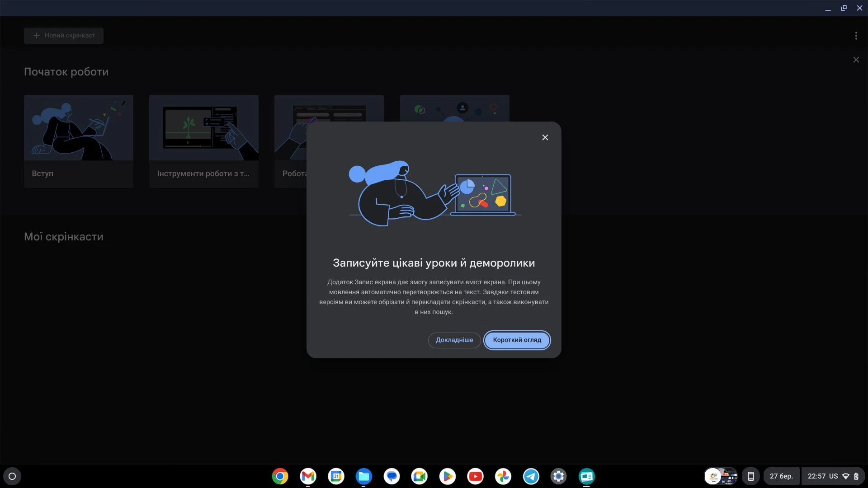Select the Screencast app icon on the shelf

click(586, 476)
